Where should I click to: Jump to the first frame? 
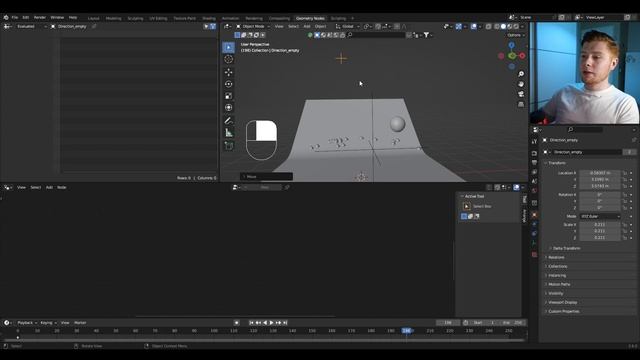[x=251, y=323]
